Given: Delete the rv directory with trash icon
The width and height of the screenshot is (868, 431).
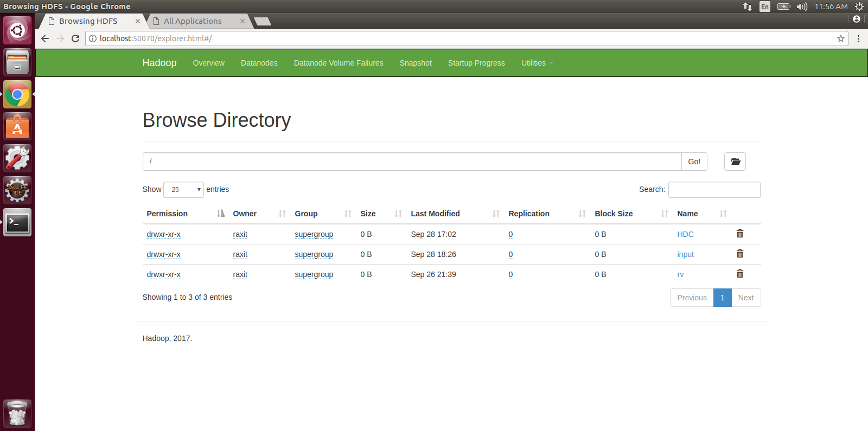Looking at the screenshot, I should coord(739,274).
